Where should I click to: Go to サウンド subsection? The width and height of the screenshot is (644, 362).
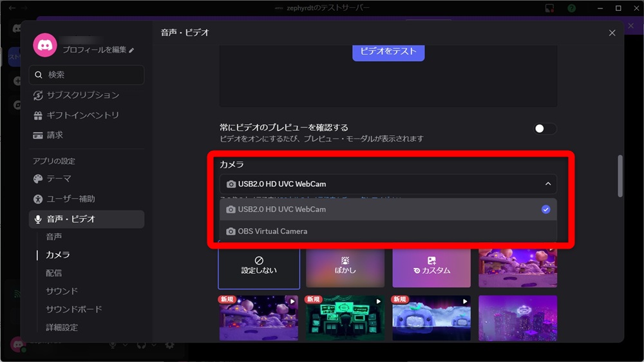point(62,291)
